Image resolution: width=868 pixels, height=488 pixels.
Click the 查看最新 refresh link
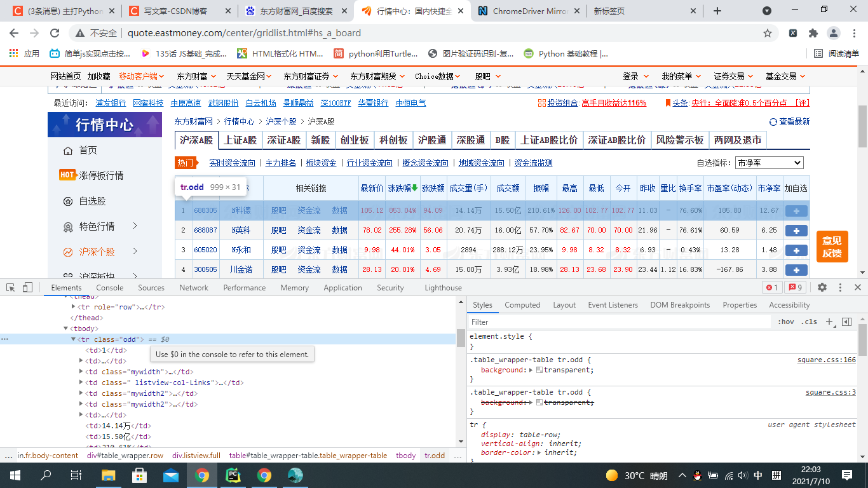tap(790, 121)
